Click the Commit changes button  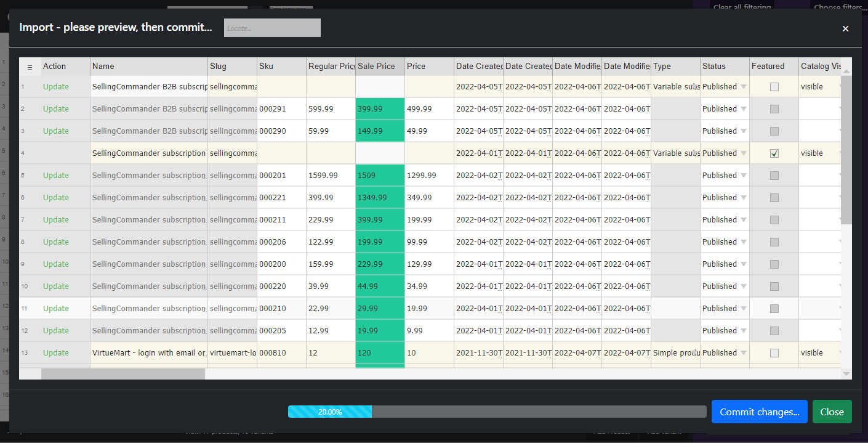tap(759, 412)
